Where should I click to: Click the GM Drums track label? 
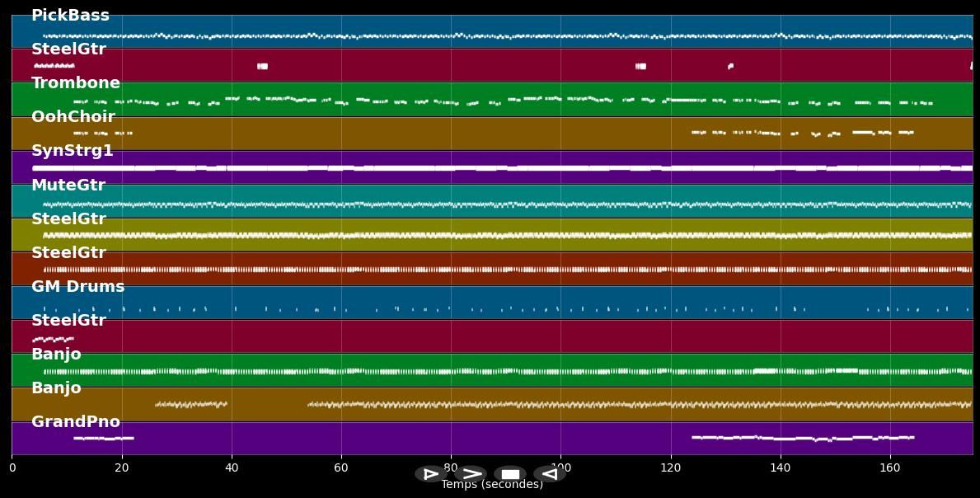pyautogui.click(x=77, y=287)
